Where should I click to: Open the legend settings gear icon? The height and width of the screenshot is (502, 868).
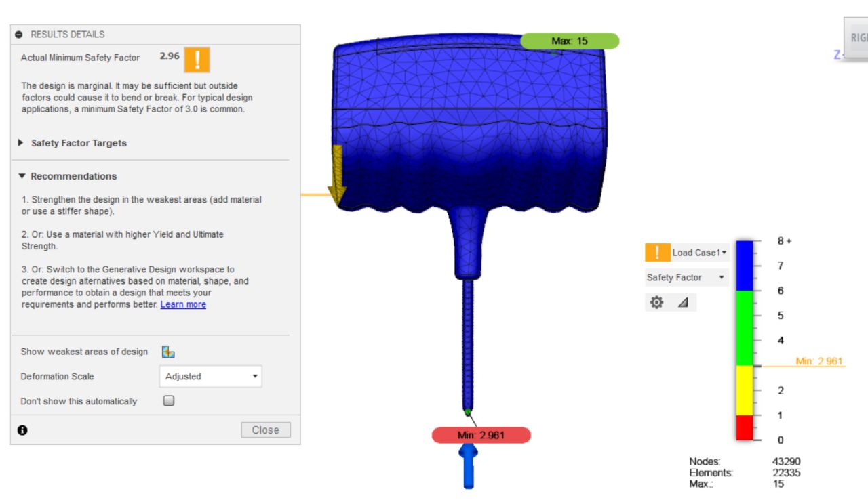tap(656, 302)
